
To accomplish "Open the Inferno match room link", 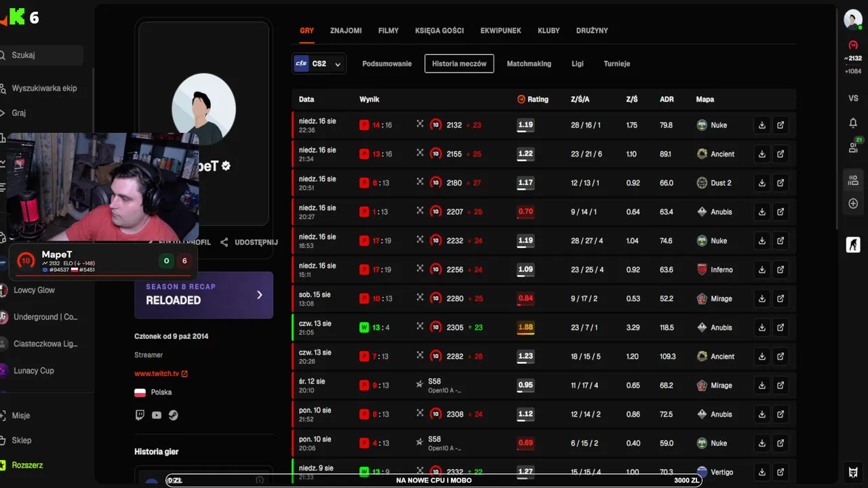I will [781, 270].
